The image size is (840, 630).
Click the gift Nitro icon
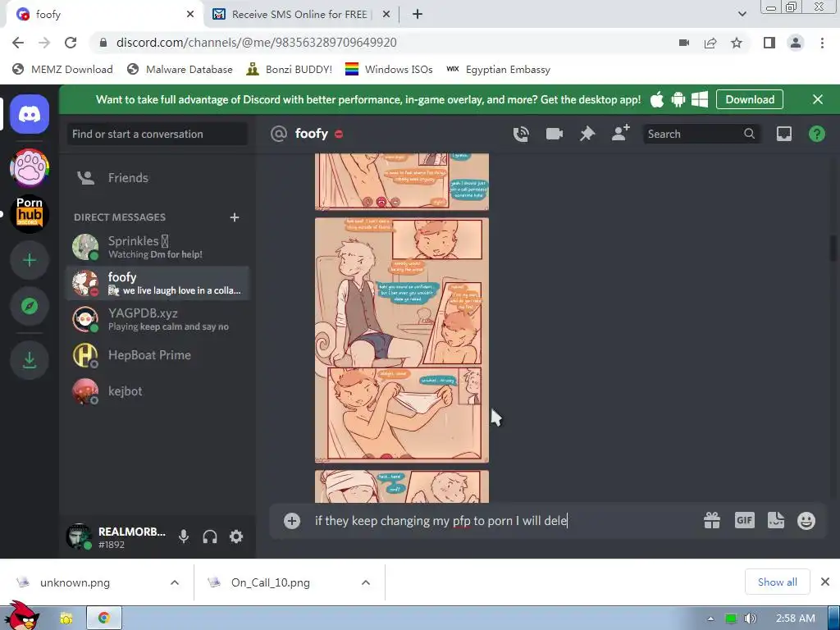[x=711, y=520]
